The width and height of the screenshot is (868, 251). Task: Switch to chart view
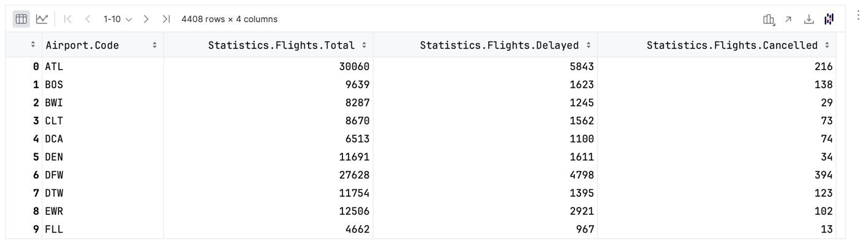pos(42,19)
